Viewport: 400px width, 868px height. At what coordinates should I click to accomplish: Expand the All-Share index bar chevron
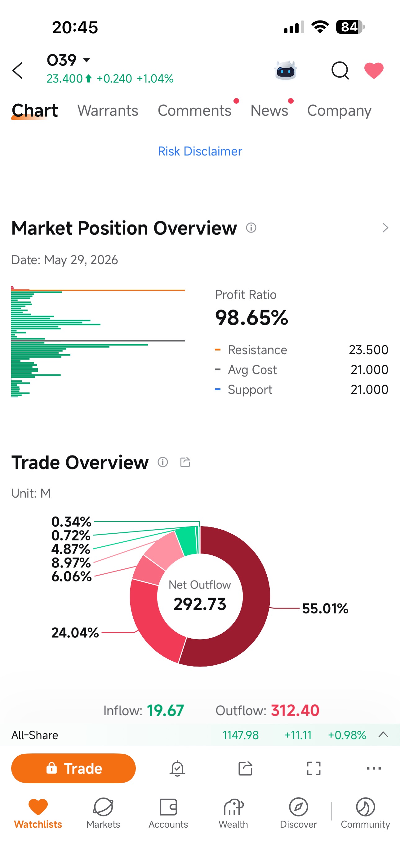(383, 735)
